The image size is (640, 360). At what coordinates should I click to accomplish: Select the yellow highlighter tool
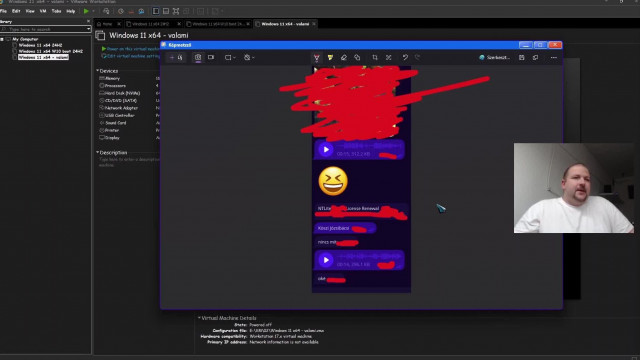tap(330, 58)
